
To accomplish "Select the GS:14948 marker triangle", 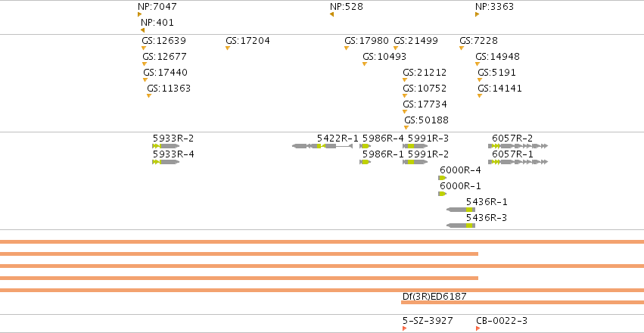I will coord(478,64).
